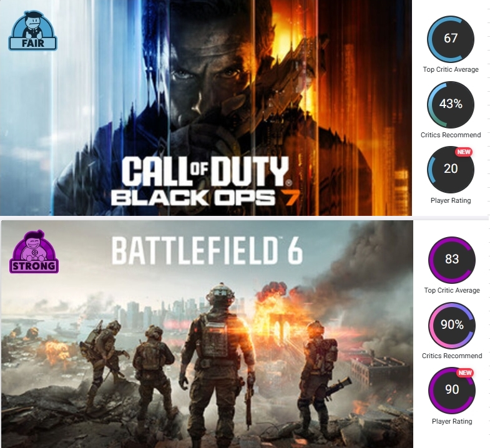Image resolution: width=490 pixels, height=448 pixels.
Task: Open the Battlefield 6 banner image
Action: pos(207,334)
